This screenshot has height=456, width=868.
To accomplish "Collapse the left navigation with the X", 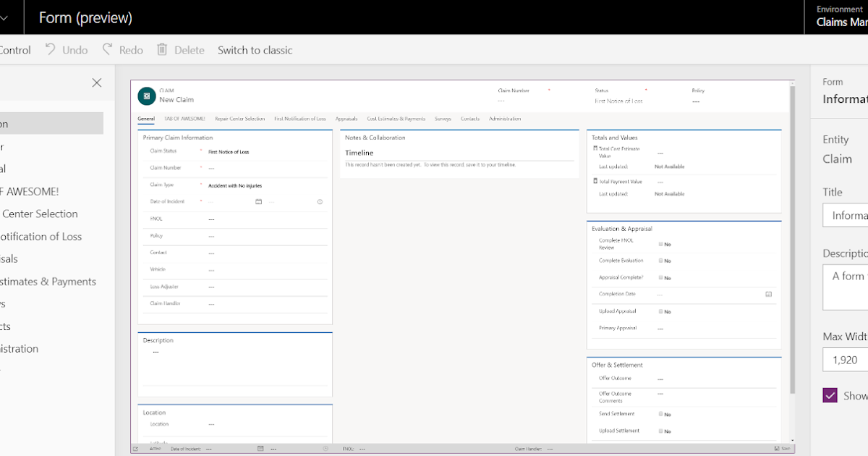I will [96, 83].
